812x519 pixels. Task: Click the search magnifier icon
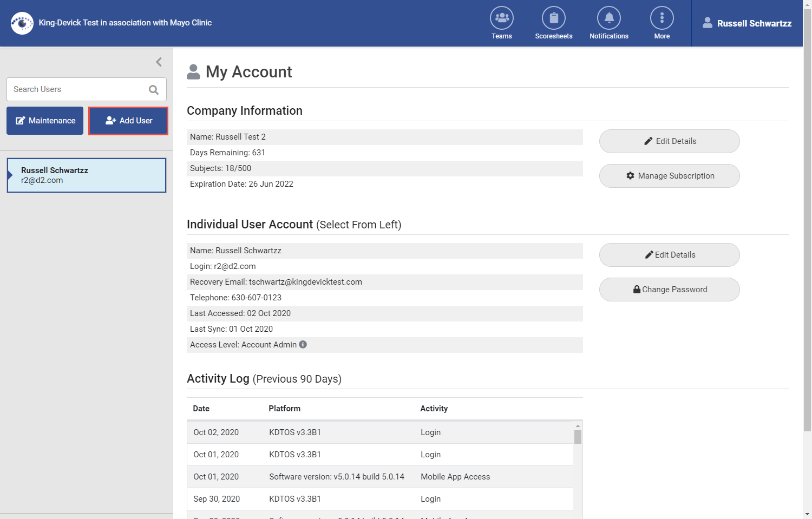[x=154, y=90]
